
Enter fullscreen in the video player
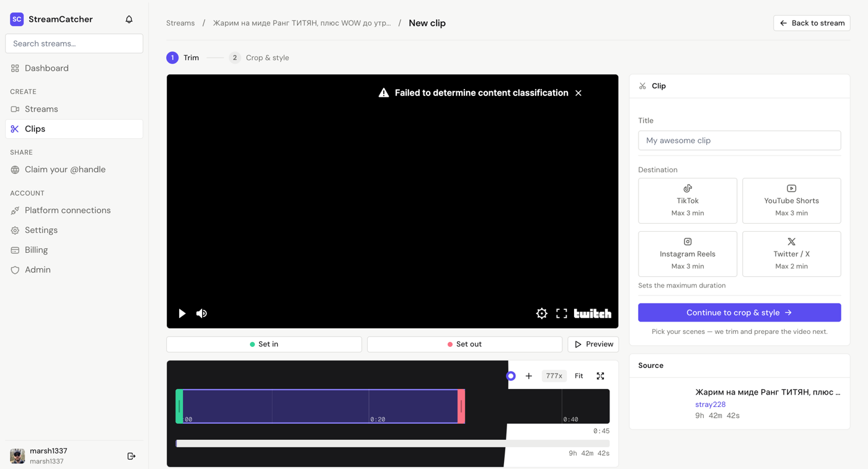pos(562,313)
